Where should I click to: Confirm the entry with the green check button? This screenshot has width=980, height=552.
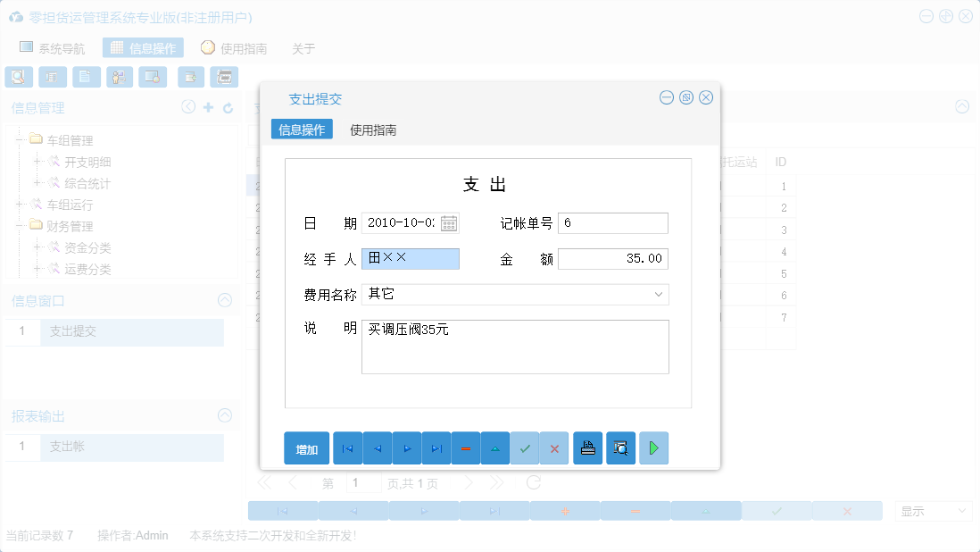(x=526, y=447)
